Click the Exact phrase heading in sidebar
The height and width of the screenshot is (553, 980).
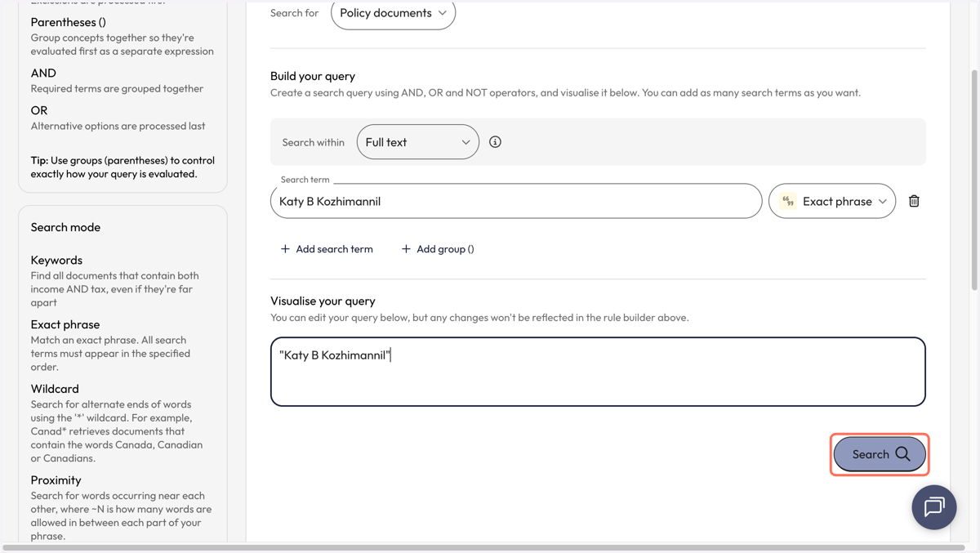[65, 324]
